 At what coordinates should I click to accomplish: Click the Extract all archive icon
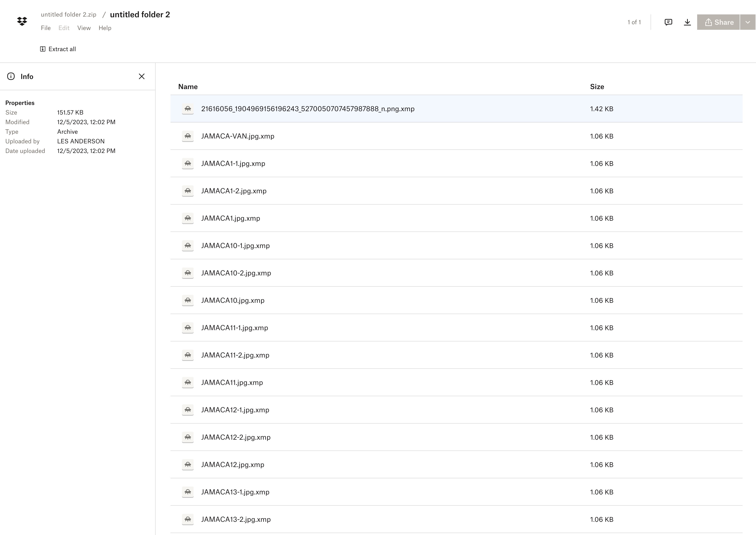43,49
